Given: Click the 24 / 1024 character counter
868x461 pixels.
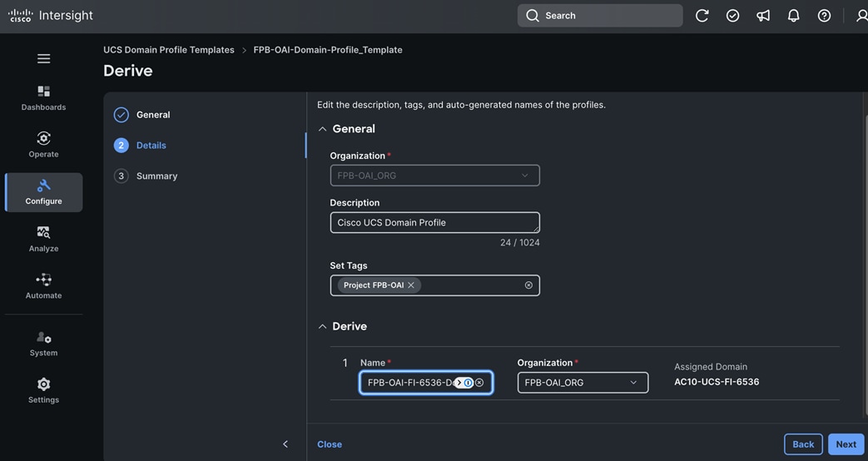Looking at the screenshot, I should click(x=519, y=242).
